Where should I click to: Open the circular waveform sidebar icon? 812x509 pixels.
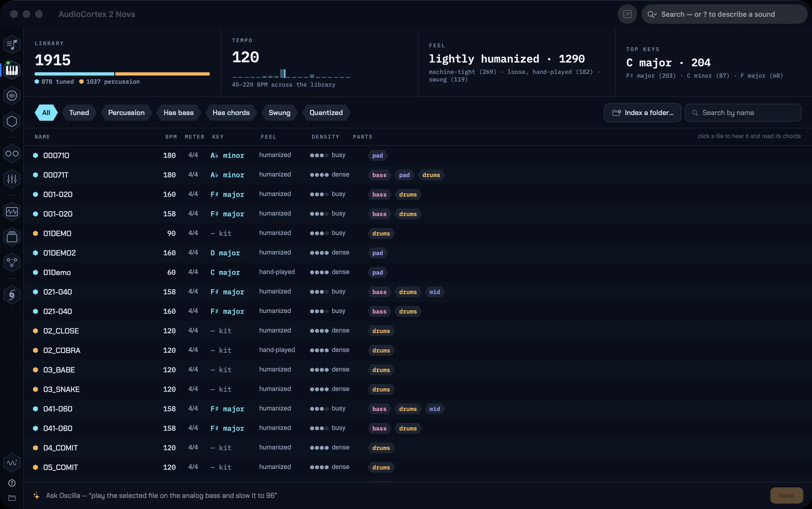(12, 96)
